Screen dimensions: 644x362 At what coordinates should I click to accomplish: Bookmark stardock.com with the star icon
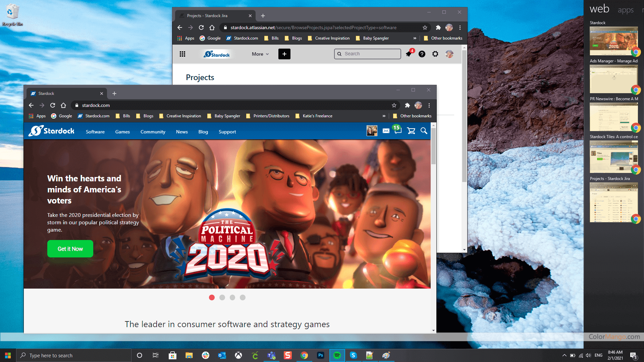click(394, 105)
